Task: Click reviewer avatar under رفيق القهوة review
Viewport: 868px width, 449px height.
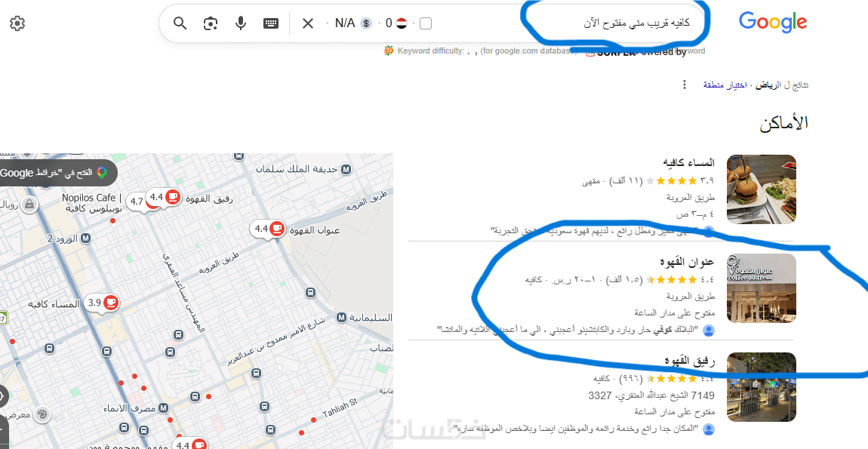Action: pos(708,429)
